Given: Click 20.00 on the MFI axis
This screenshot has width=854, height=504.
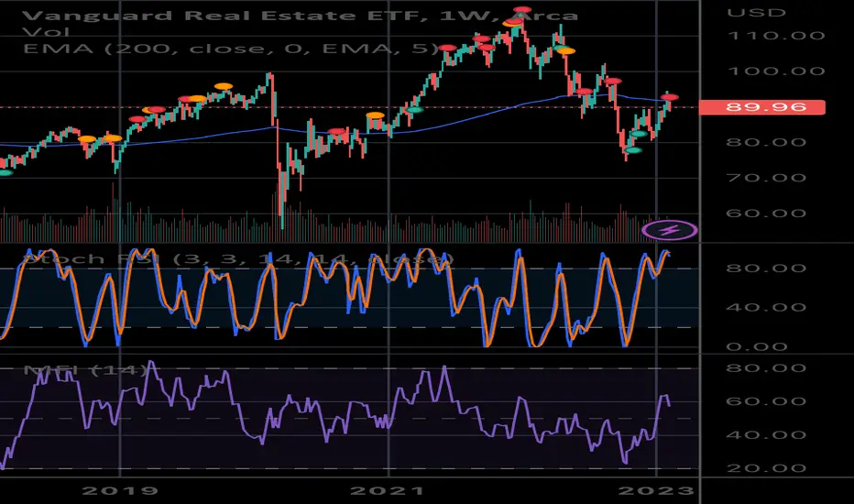Looking at the screenshot, I should tap(766, 468).
